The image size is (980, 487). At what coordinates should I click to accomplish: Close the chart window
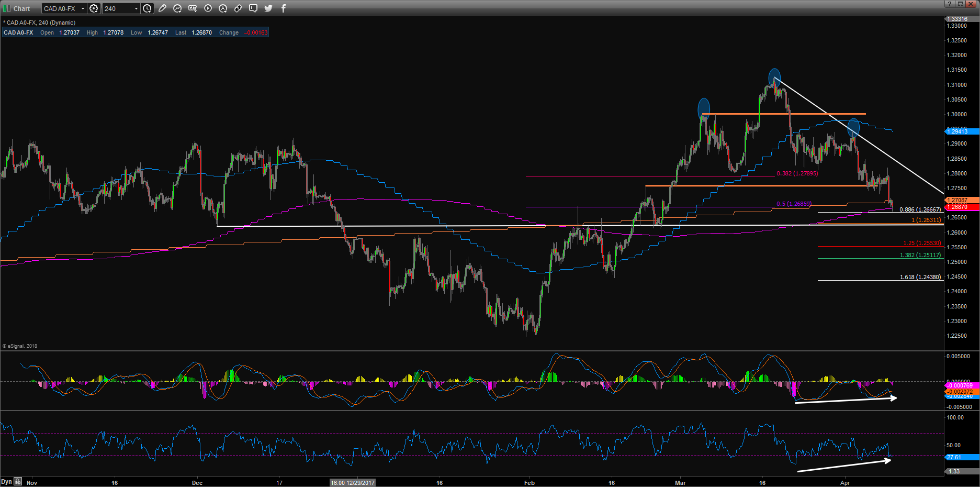pyautogui.click(x=971, y=4)
